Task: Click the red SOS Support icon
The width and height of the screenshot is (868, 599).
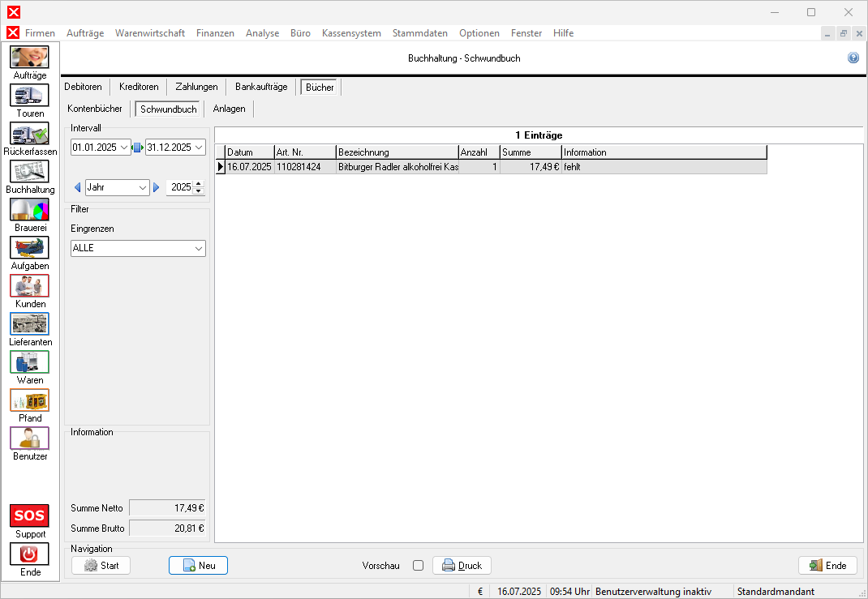Action: tap(29, 516)
